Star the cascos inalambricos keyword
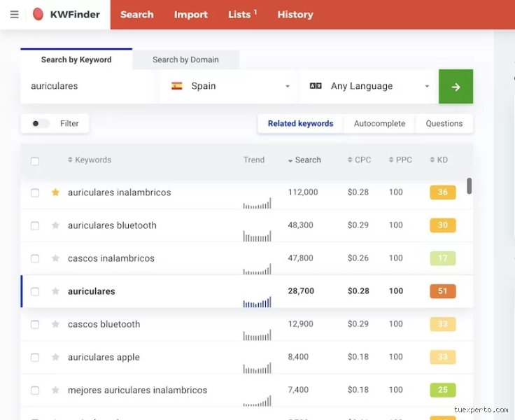This screenshot has height=420, width=515. [55, 258]
